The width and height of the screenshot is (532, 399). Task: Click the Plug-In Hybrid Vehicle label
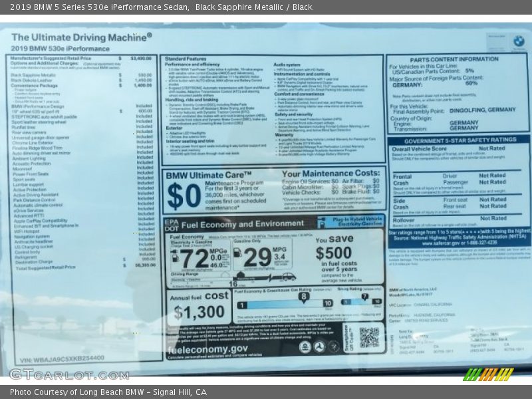click(357, 221)
